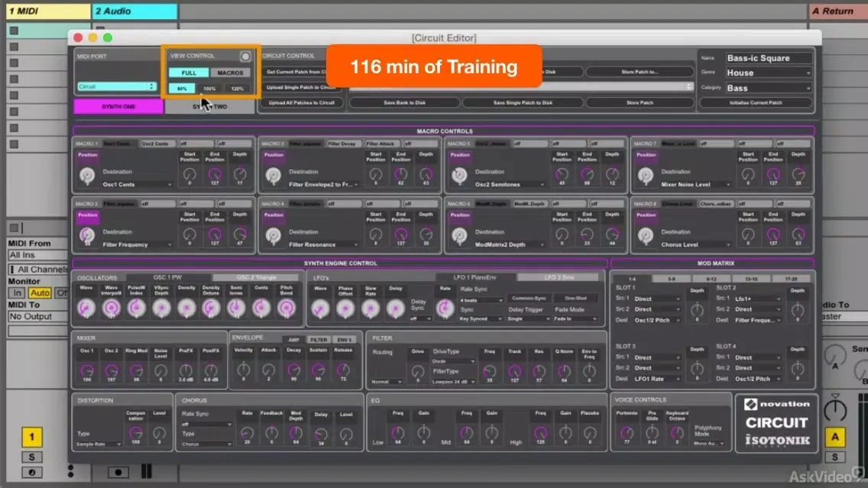Screen dimensions: 868x488
Task: Open the Polyphony Mode dropdown
Action: tap(709, 444)
